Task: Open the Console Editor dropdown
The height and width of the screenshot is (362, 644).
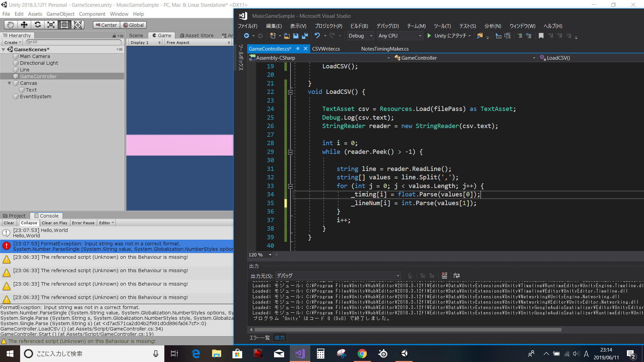Action: pyautogui.click(x=106, y=223)
